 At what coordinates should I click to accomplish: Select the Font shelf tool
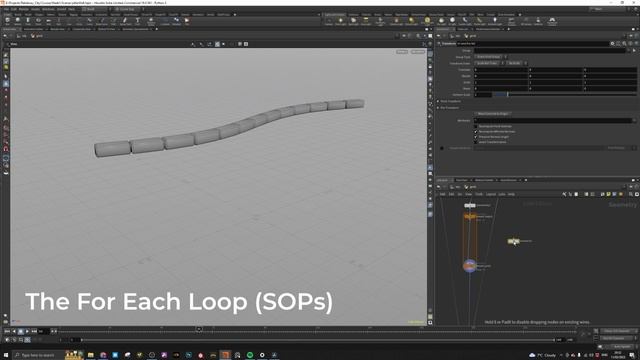(138, 21)
